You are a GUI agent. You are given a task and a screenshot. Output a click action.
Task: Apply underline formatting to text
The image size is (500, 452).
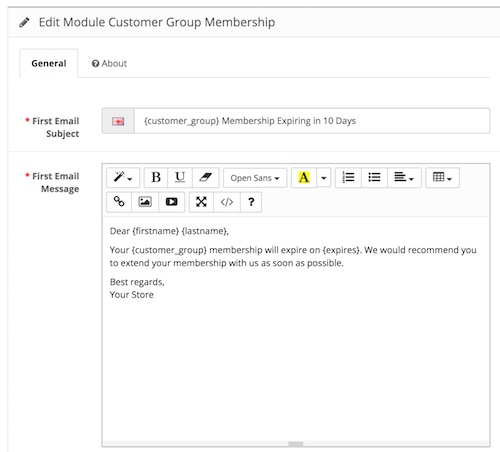(180, 177)
